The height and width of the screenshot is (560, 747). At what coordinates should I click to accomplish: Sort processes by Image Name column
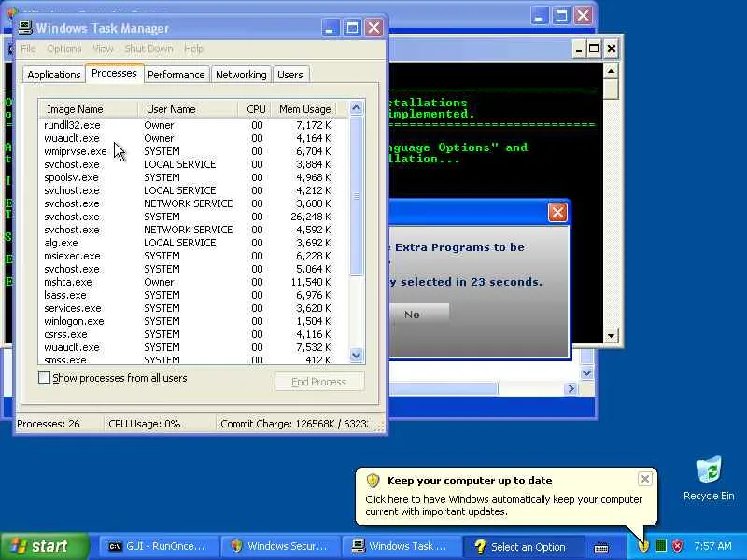tap(88, 109)
